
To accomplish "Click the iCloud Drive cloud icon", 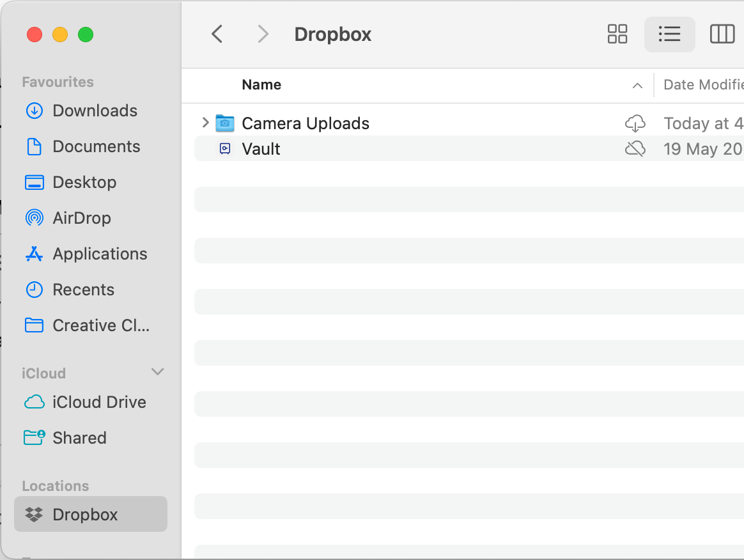I will (34, 402).
